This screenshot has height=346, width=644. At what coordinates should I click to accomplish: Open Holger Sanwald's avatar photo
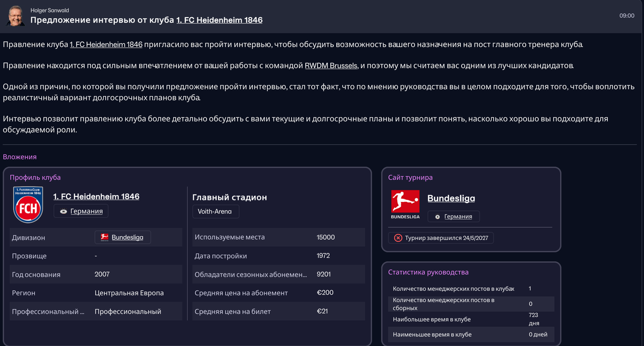16,16
